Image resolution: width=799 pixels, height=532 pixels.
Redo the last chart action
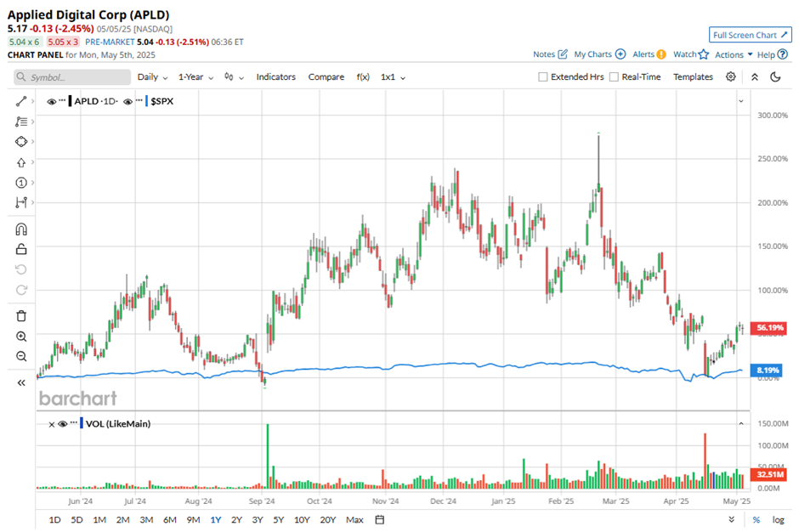[x=21, y=290]
